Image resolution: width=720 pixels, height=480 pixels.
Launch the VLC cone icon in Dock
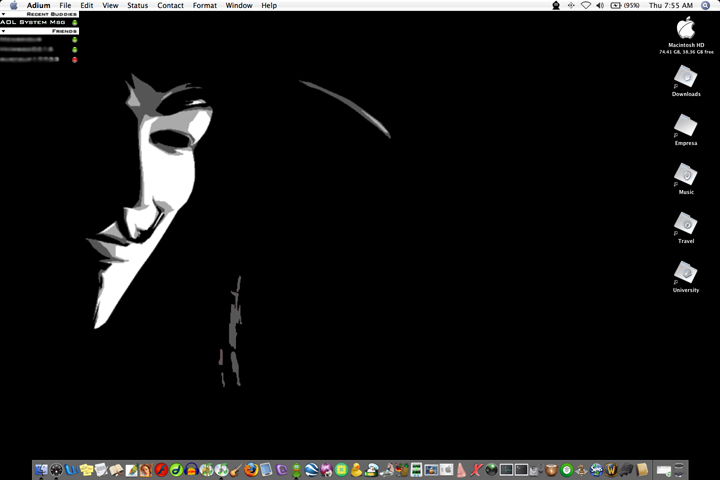pos(431,470)
